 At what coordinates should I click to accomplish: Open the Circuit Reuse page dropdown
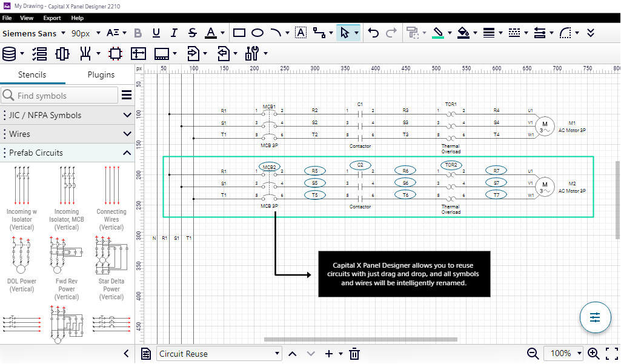219,354
